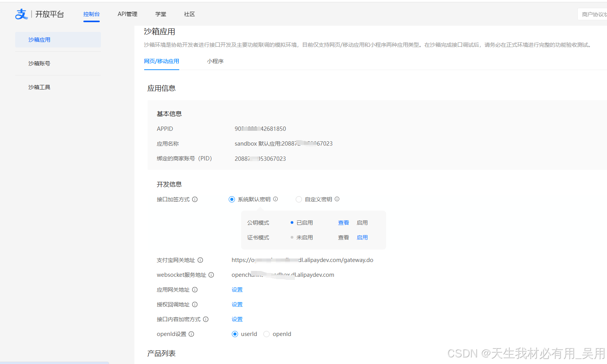Select 系统默认密钥 radio option
607x364 pixels.
pyautogui.click(x=232, y=199)
